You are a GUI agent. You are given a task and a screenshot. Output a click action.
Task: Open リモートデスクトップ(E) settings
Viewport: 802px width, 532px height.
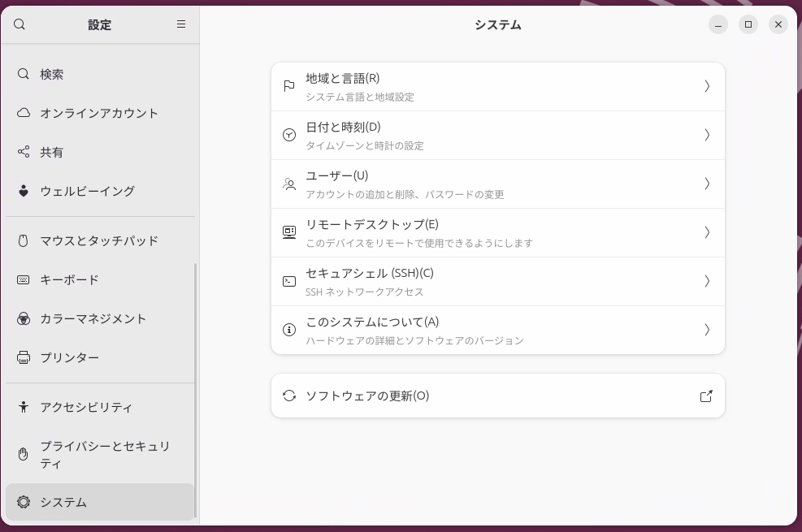(x=497, y=232)
